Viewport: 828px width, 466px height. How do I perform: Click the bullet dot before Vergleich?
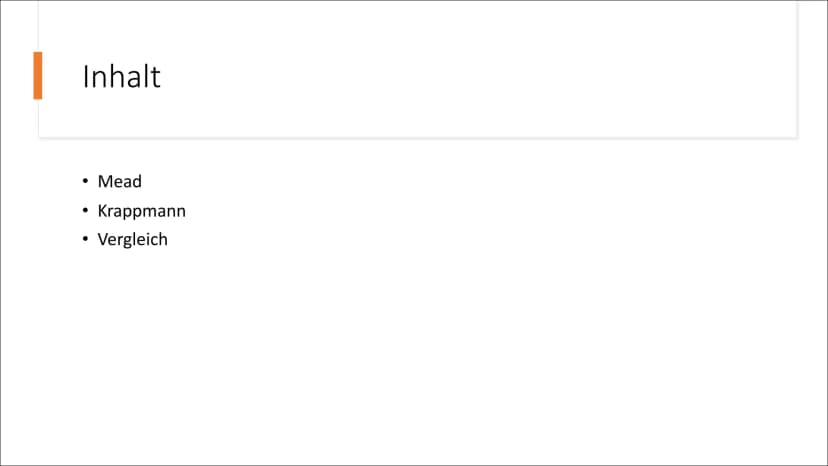pyautogui.click(x=85, y=239)
